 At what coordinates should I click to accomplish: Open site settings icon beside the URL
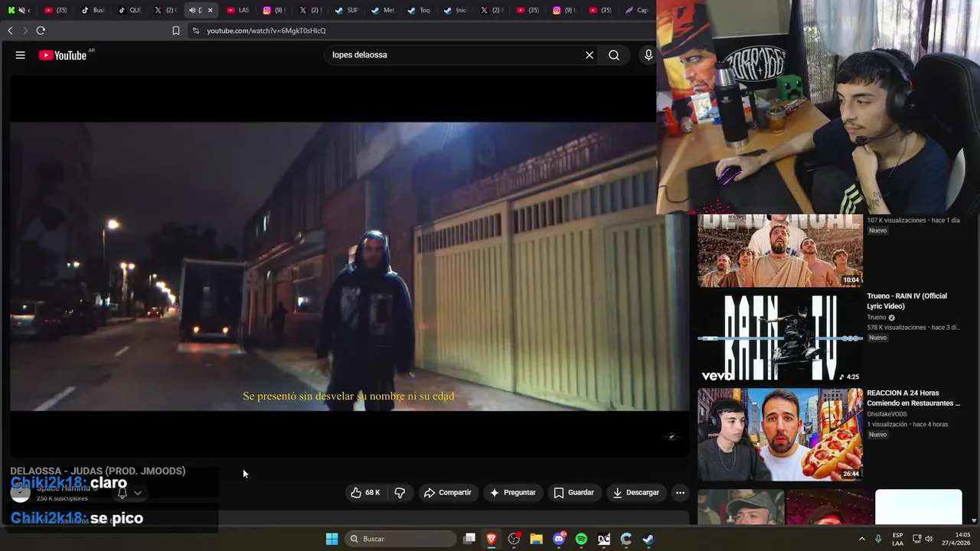tap(196, 31)
